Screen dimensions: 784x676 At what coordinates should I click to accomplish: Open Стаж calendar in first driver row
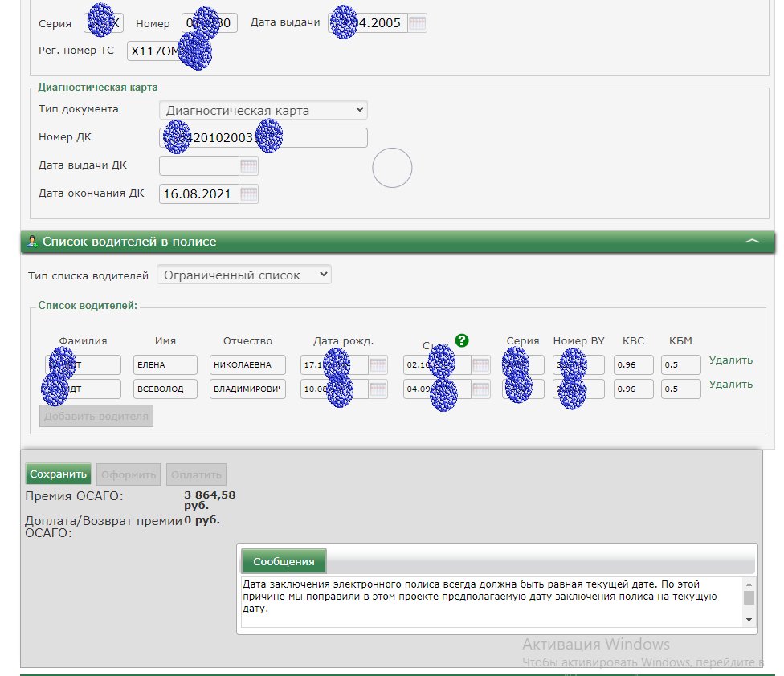point(480,365)
